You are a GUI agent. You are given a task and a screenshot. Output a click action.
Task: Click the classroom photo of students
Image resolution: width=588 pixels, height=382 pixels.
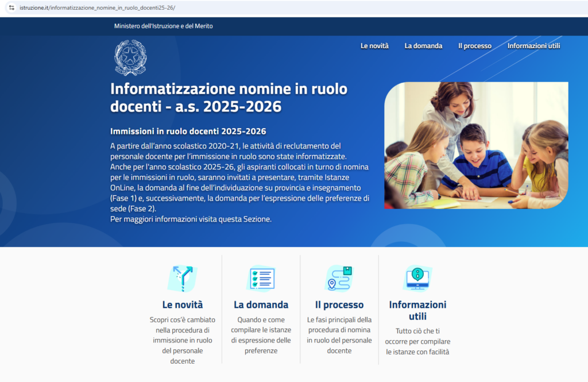pyautogui.click(x=476, y=145)
